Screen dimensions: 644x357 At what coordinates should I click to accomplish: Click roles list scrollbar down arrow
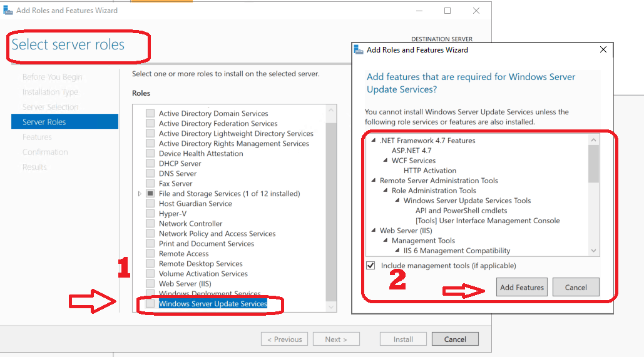tap(331, 307)
